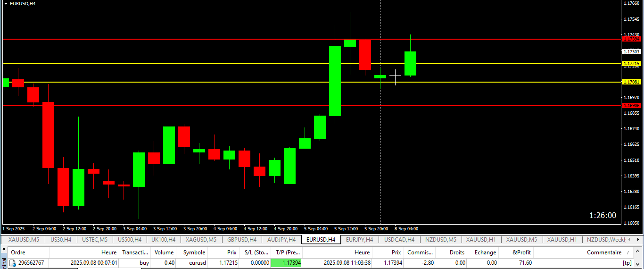Image resolution: width=644 pixels, height=269 pixels.
Task: Click the order ticket icon beside 296562767
Action: point(13,263)
